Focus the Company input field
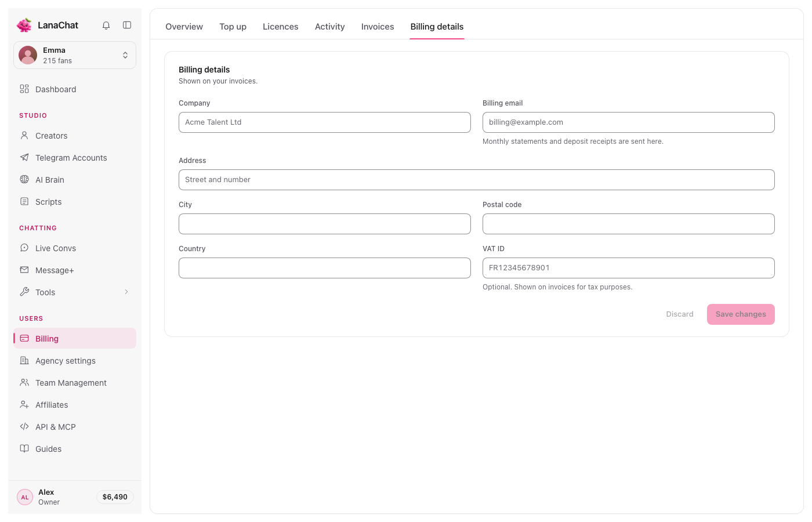 coord(325,122)
